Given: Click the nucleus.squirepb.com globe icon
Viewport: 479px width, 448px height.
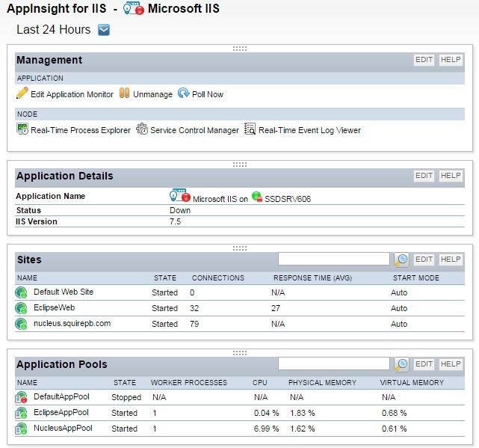Looking at the screenshot, I should (x=21, y=324).
